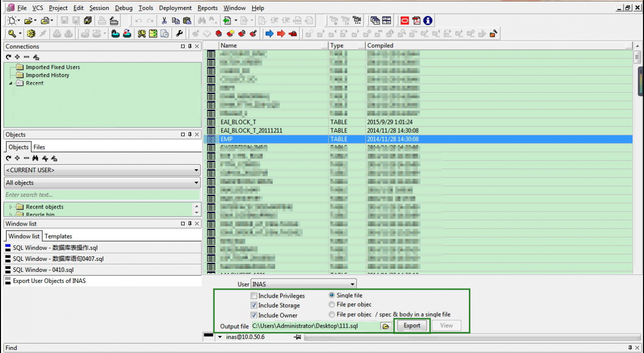Viewport: 644px width, 353px height.
Task: Open the connection dropdown arrow near inas@10.0.50.6
Action: (220, 337)
